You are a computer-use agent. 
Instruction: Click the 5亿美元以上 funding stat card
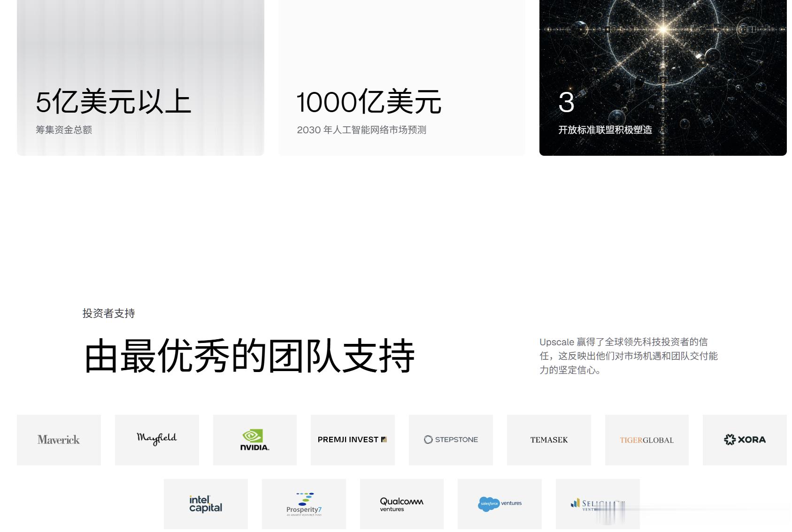click(140, 77)
